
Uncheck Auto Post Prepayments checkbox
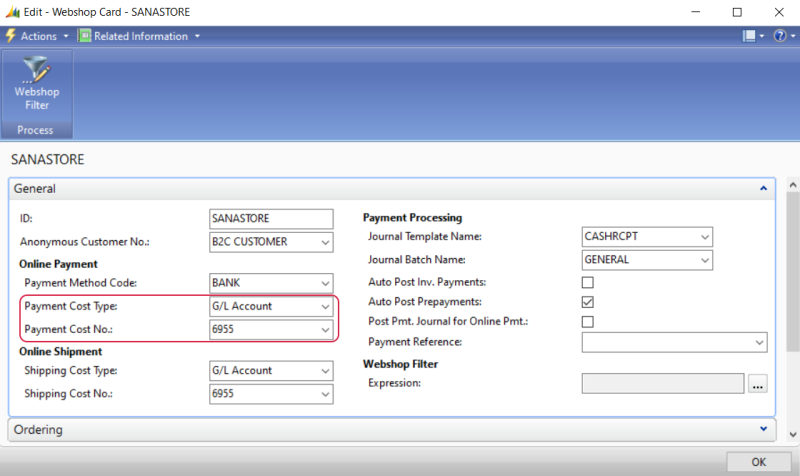coord(588,302)
